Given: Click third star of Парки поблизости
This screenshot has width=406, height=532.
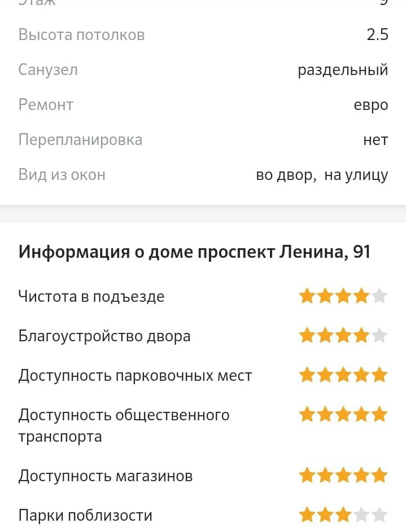Looking at the screenshot, I should pos(343,515).
